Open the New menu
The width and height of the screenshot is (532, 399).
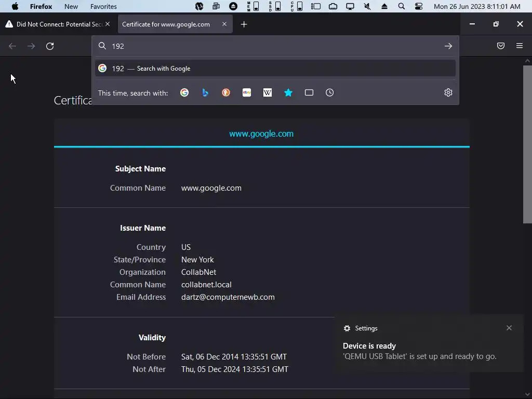(x=71, y=6)
